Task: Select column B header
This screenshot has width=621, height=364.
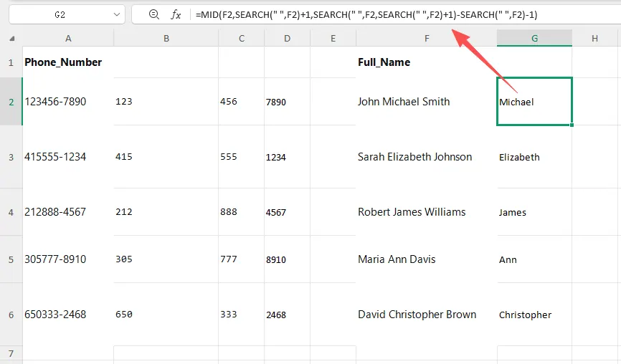Action: pos(166,39)
